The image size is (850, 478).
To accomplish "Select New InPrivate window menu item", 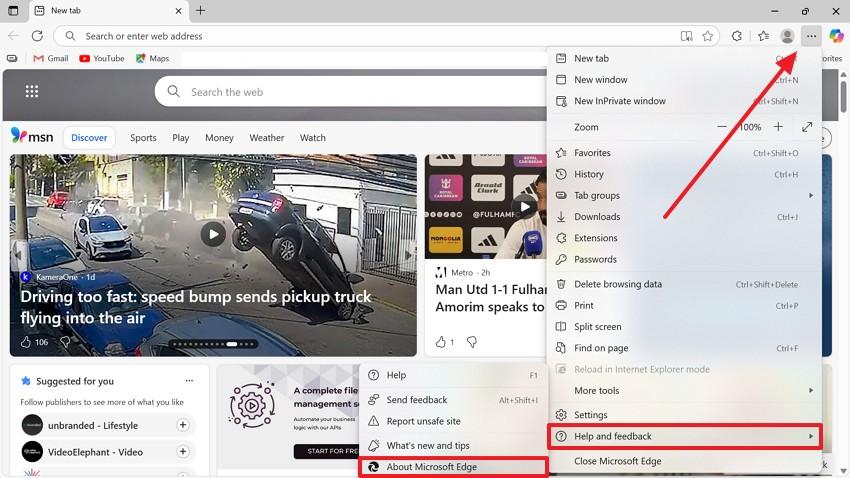I will pyautogui.click(x=684, y=101).
